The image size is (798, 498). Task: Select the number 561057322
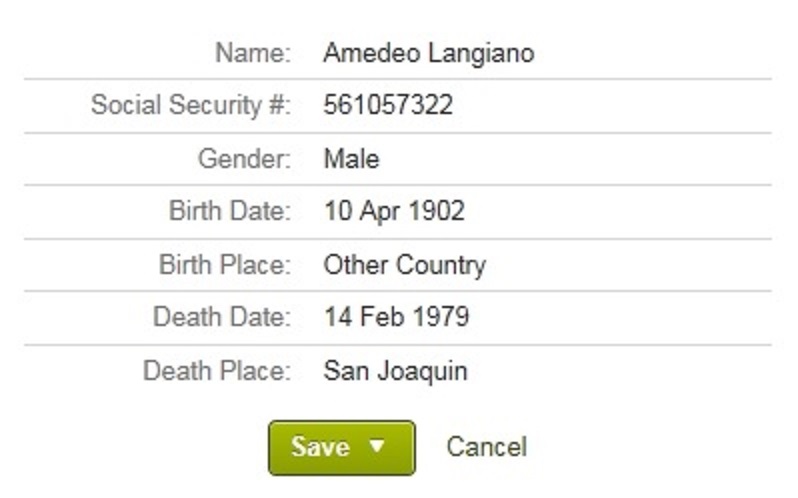(388, 105)
